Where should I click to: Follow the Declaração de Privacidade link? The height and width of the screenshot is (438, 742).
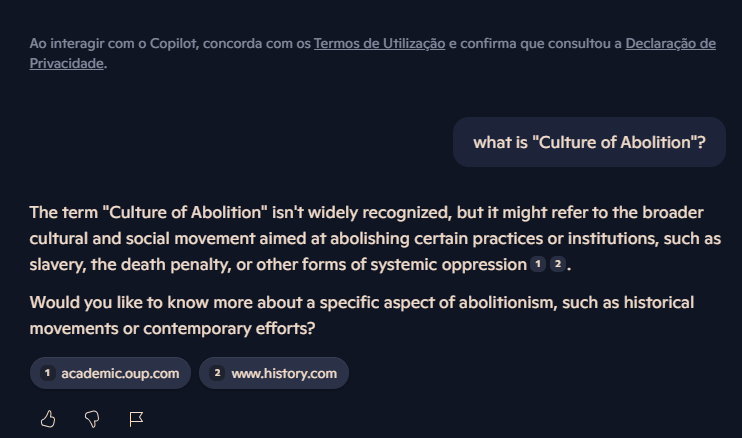(669, 44)
